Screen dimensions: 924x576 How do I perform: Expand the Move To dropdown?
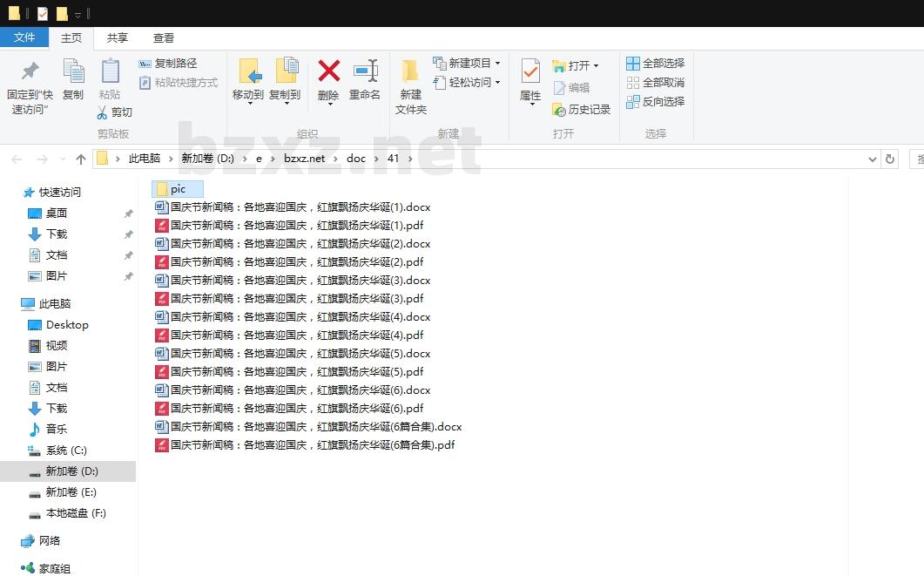point(248,103)
